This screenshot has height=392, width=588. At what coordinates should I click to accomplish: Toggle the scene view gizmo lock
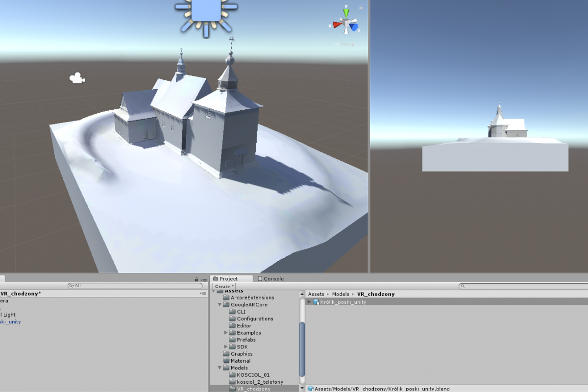(361, 7)
